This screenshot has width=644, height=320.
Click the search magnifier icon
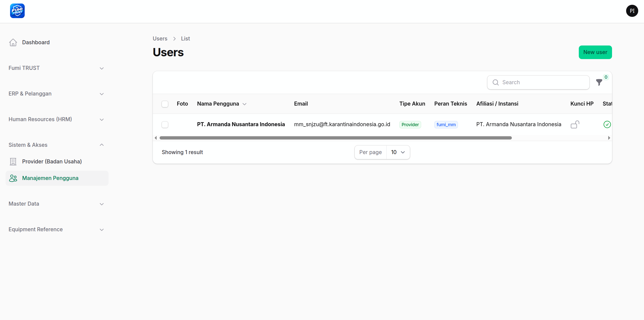tap(496, 82)
